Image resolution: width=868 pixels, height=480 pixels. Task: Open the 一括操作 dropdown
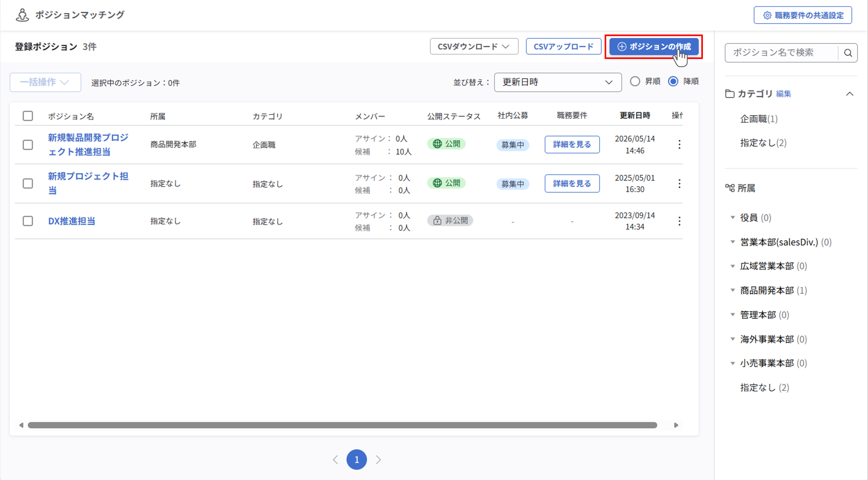(x=45, y=82)
